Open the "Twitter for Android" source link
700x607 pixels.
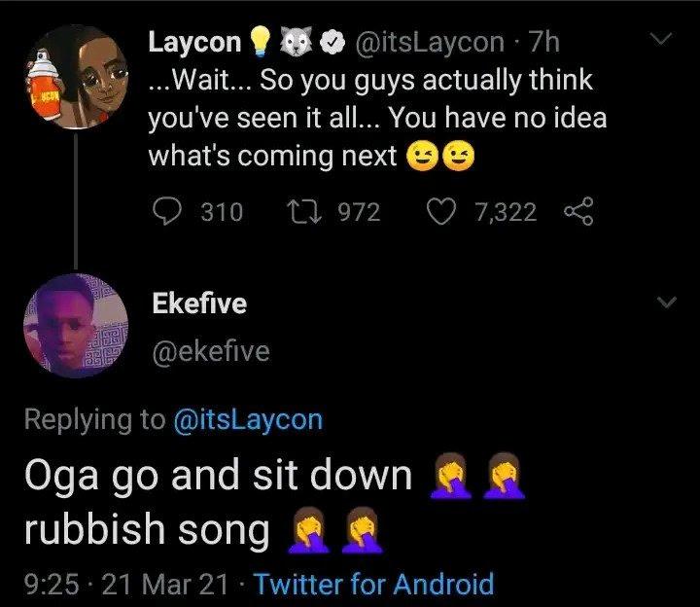tap(376, 585)
